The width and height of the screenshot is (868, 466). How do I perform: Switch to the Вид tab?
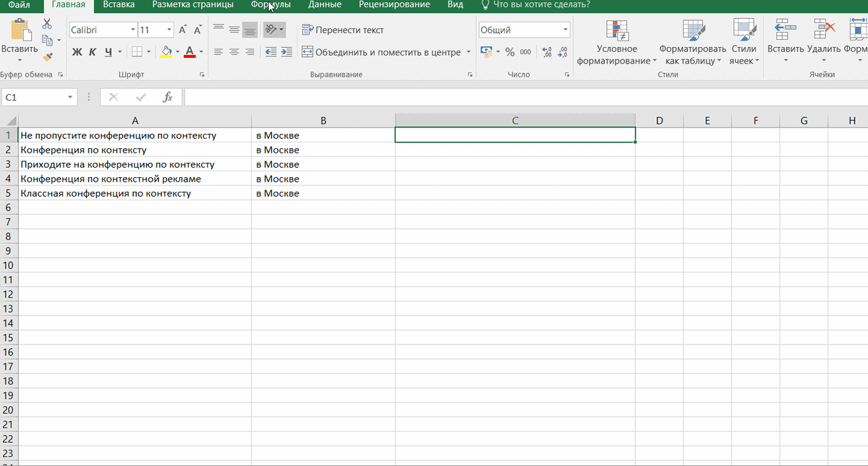455,5
